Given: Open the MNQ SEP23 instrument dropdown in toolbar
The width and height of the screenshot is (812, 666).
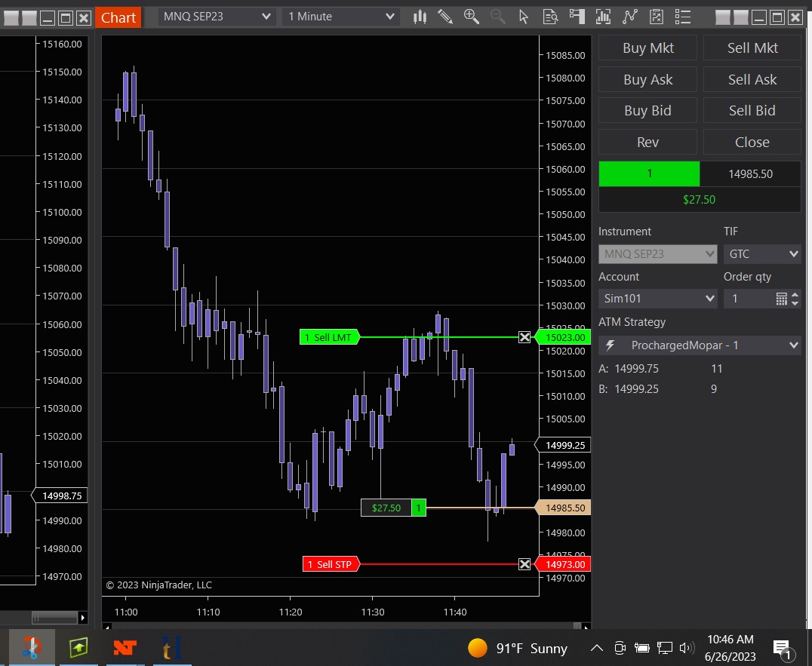Looking at the screenshot, I should click(217, 17).
